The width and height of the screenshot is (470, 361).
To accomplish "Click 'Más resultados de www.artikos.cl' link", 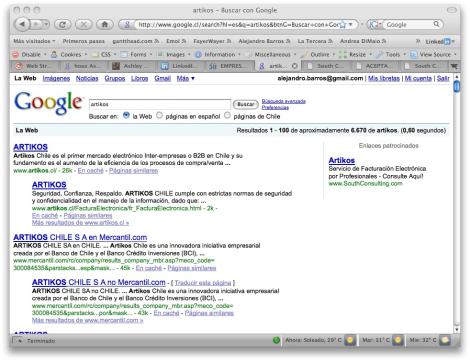I will coord(80,223).
